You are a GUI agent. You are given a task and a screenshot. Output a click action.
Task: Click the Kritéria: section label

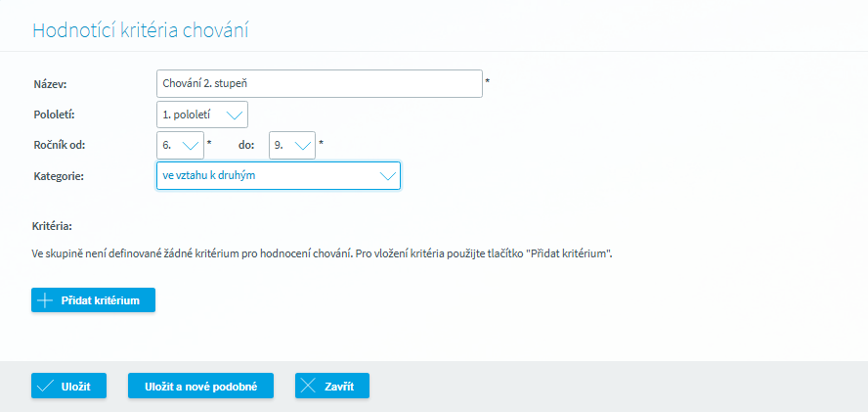pyautogui.click(x=53, y=226)
